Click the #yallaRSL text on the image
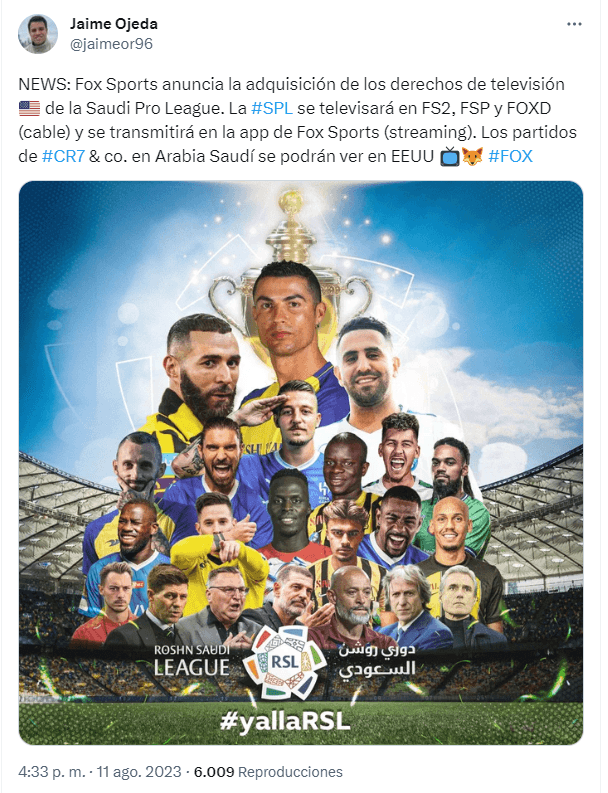The image size is (608, 793). click(x=285, y=721)
